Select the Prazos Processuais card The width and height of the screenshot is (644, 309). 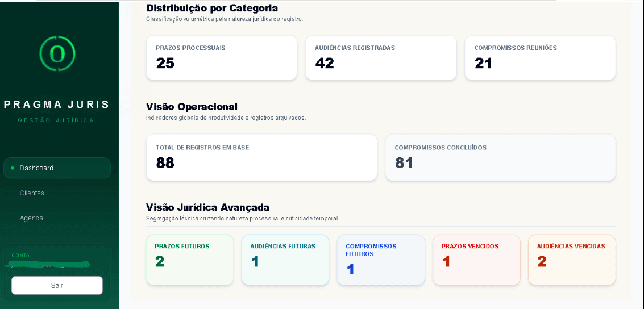[222, 58]
